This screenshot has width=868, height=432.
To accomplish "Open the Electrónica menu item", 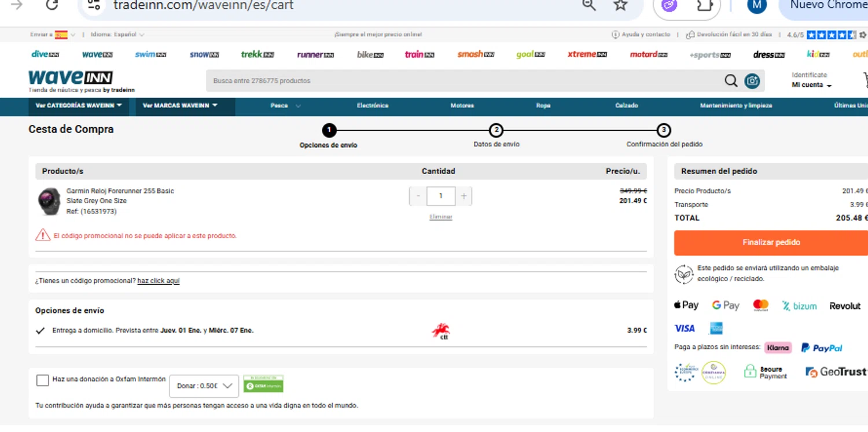I will tap(373, 106).
